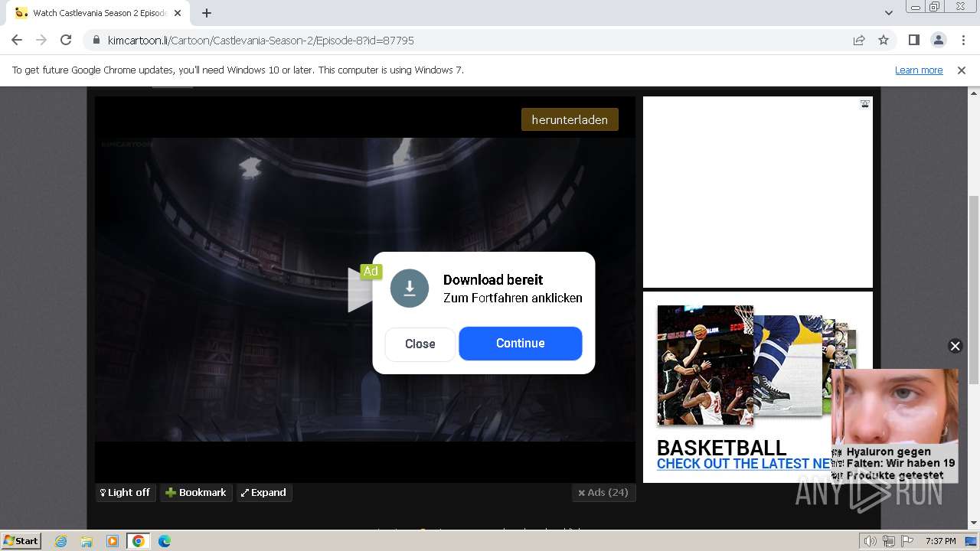Click the system tray volume icon

[x=871, y=541]
